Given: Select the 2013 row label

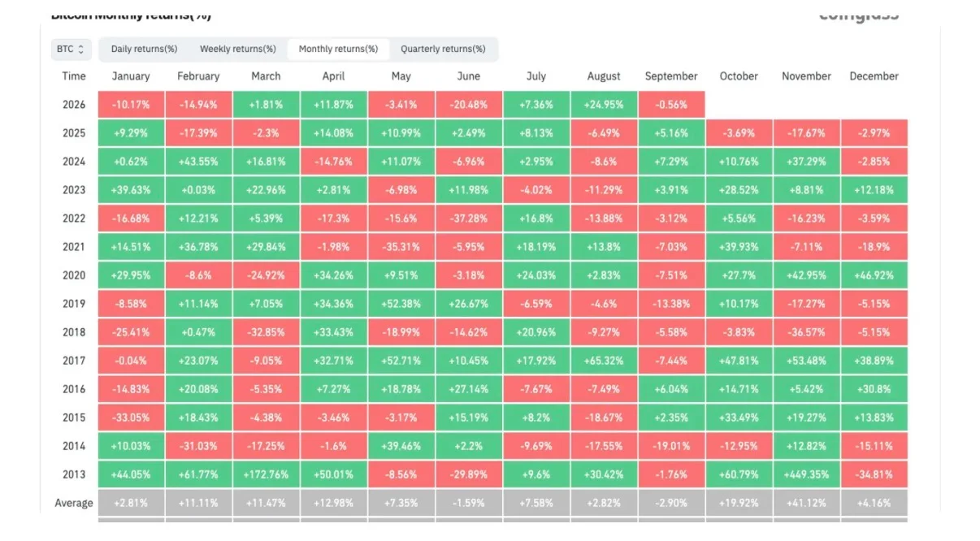Looking at the screenshot, I should point(74,474).
